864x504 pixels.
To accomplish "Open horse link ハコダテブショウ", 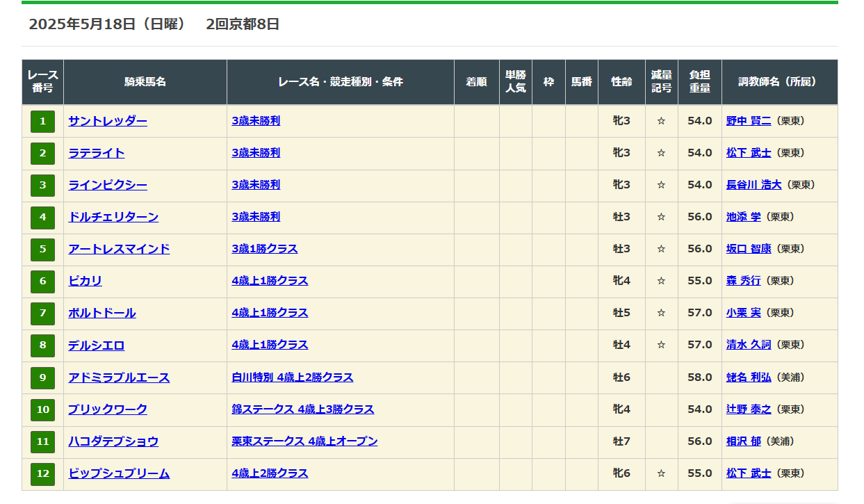I will coord(113,441).
